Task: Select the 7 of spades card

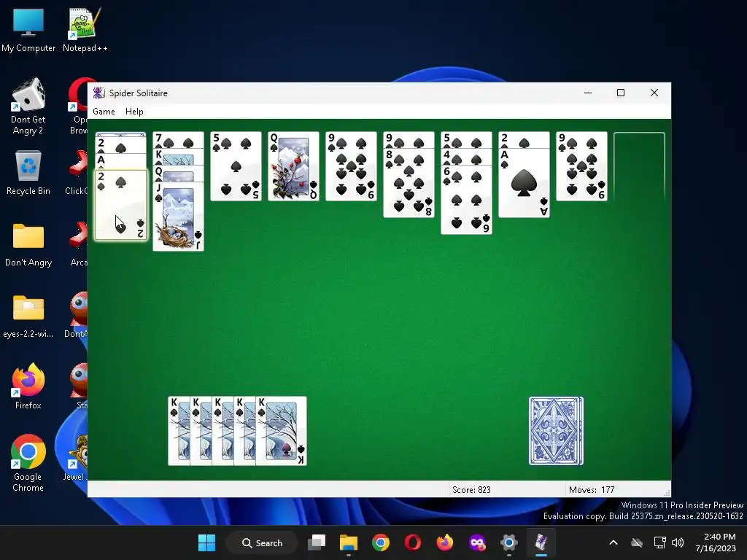Action: coord(178,140)
